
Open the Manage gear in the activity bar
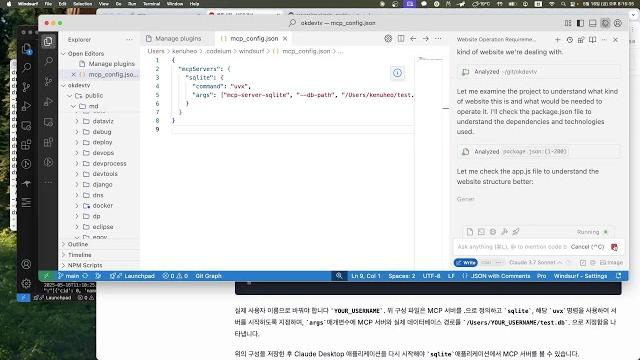[26, 283]
